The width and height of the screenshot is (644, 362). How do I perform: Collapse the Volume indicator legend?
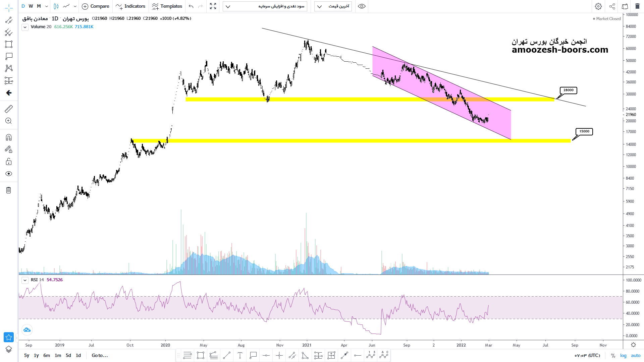coord(25,27)
